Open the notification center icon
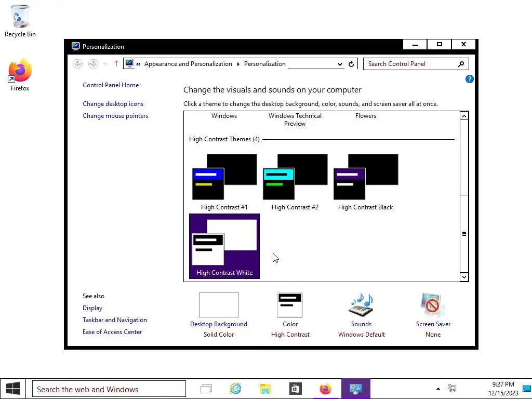Viewport: 532px width, 399px height. tap(527, 389)
